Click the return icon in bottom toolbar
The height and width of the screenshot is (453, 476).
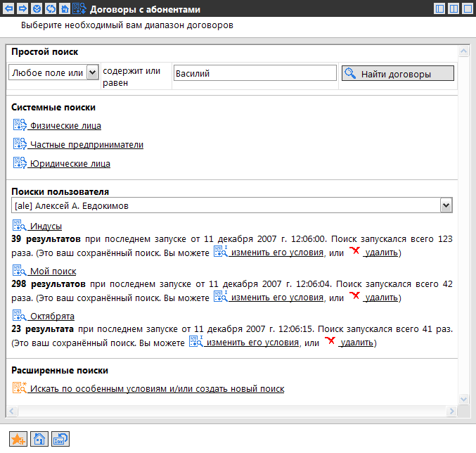pyautogui.click(x=60, y=439)
